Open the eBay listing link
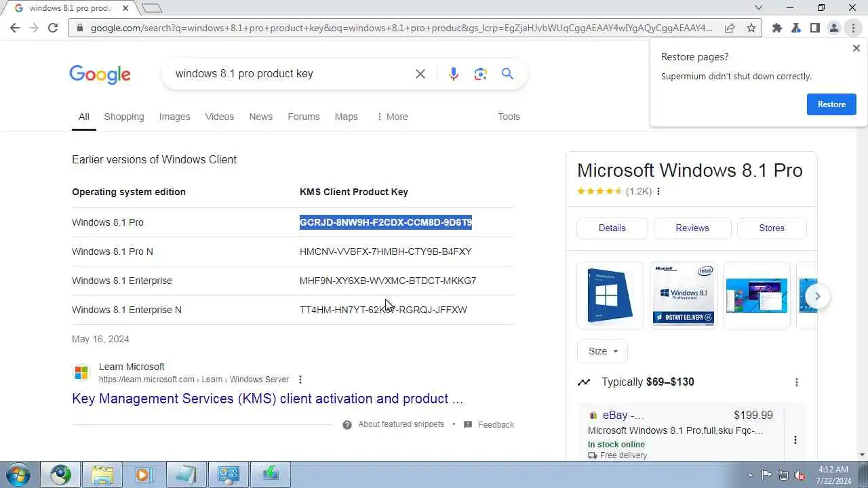 pyautogui.click(x=623, y=415)
